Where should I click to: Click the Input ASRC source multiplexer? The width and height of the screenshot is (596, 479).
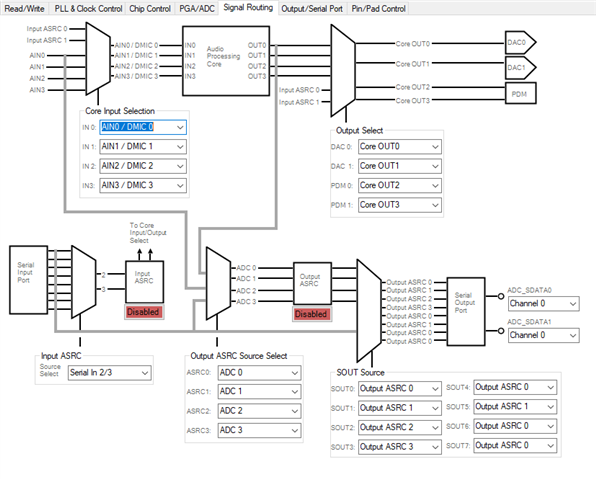(84, 282)
